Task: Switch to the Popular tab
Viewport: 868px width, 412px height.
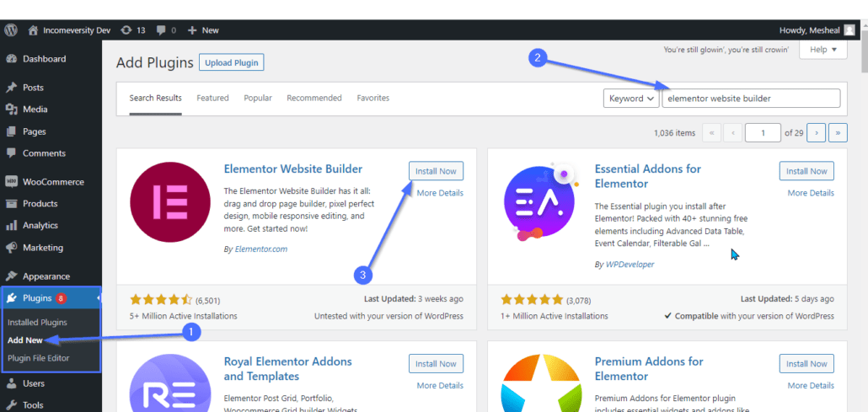Action: 258,98
